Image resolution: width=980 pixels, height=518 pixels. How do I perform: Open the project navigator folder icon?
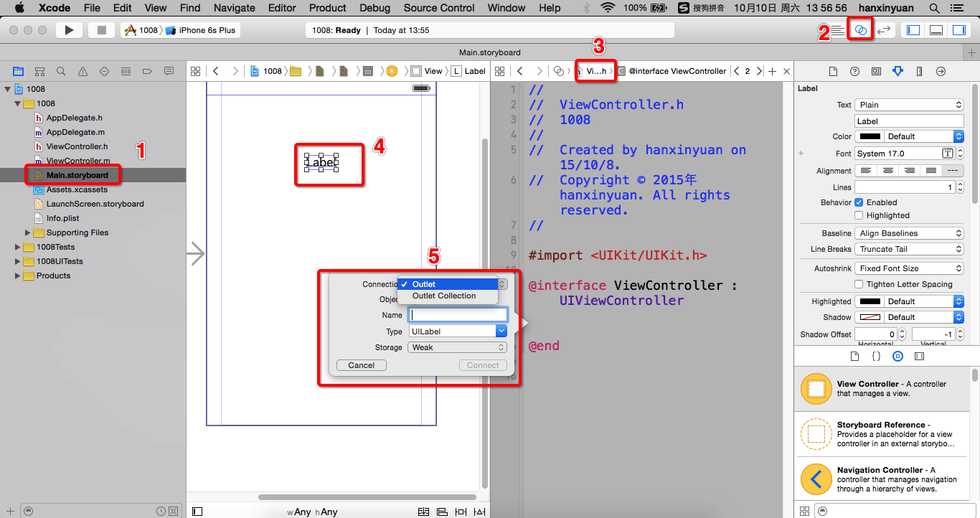coord(18,71)
